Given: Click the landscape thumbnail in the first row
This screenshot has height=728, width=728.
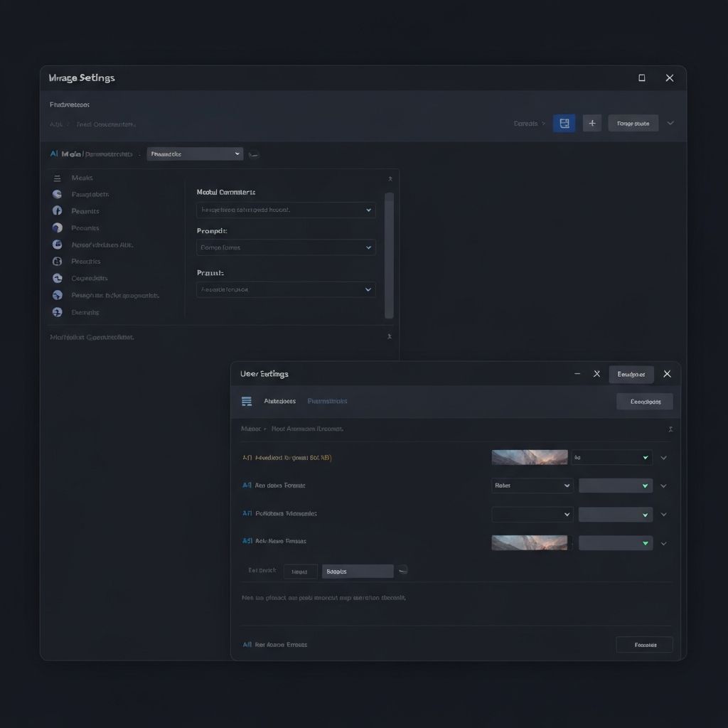Looking at the screenshot, I should tap(529, 456).
